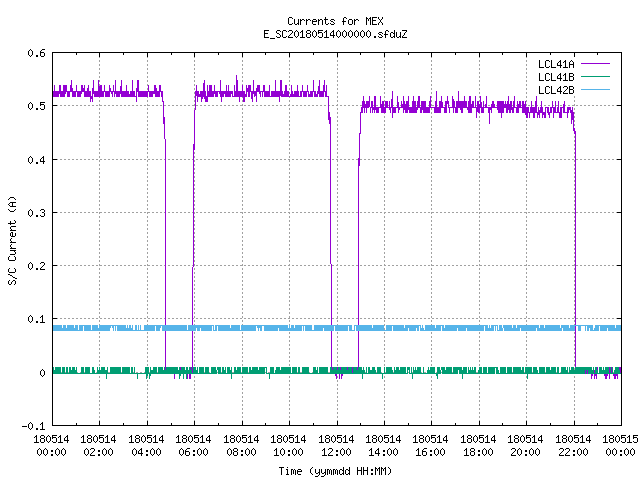Viewport: 640px width, 480px height.
Task: Click the x-axis tick '180514 14:00'
Action: [x=383, y=446]
